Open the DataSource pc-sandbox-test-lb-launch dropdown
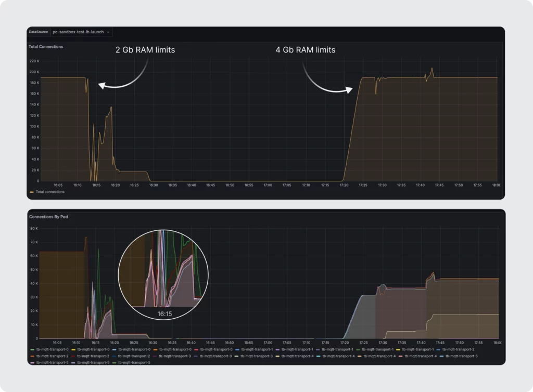The image size is (533, 392). [81, 32]
